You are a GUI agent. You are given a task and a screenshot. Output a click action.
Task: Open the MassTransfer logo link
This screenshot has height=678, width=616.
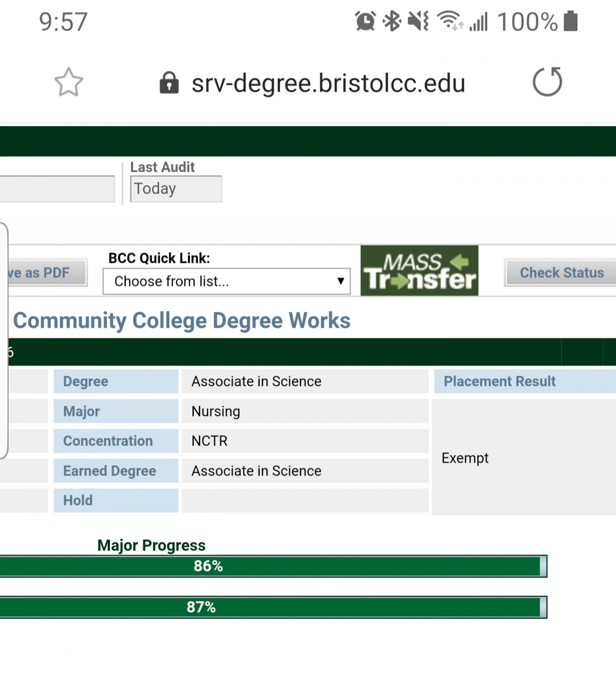click(x=419, y=271)
